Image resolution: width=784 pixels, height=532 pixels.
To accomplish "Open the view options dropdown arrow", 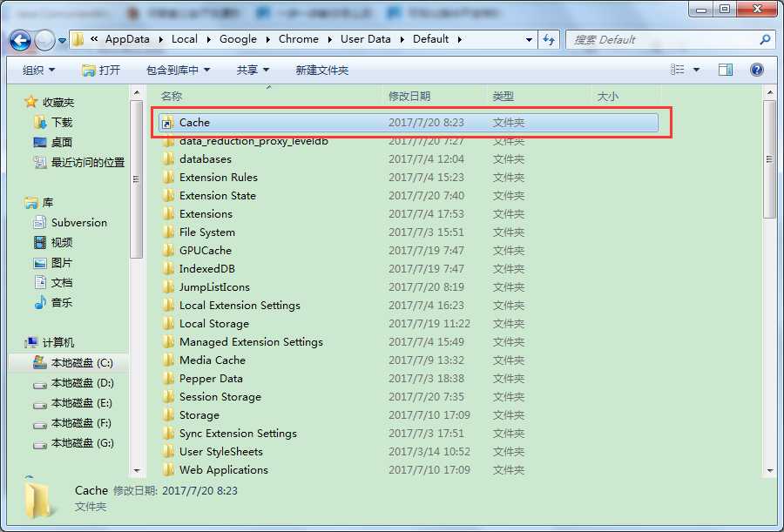I will [x=696, y=70].
